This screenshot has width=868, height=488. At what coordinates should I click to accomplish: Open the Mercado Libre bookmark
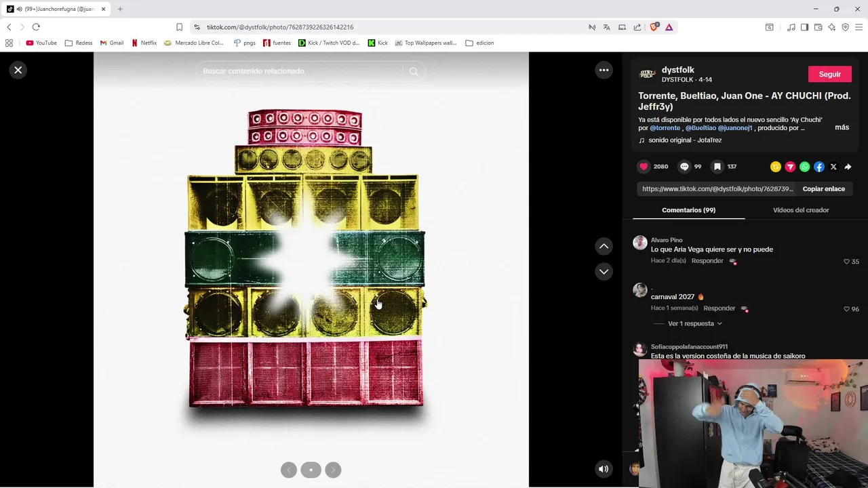[194, 43]
